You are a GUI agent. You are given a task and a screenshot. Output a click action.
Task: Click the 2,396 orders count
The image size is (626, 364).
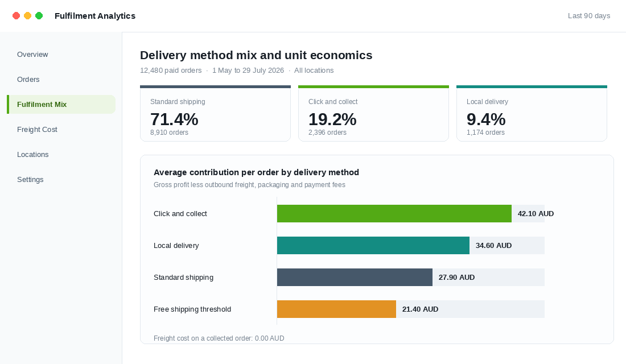[327, 133]
